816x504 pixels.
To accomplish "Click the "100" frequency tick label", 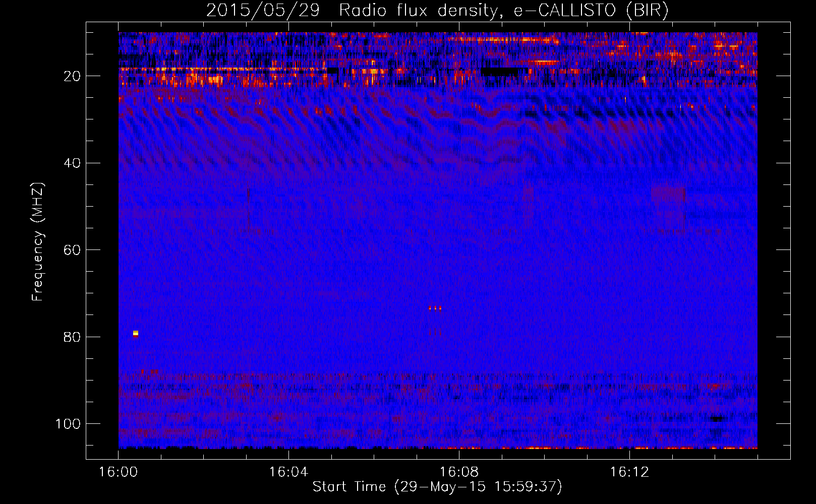I will pos(69,424).
